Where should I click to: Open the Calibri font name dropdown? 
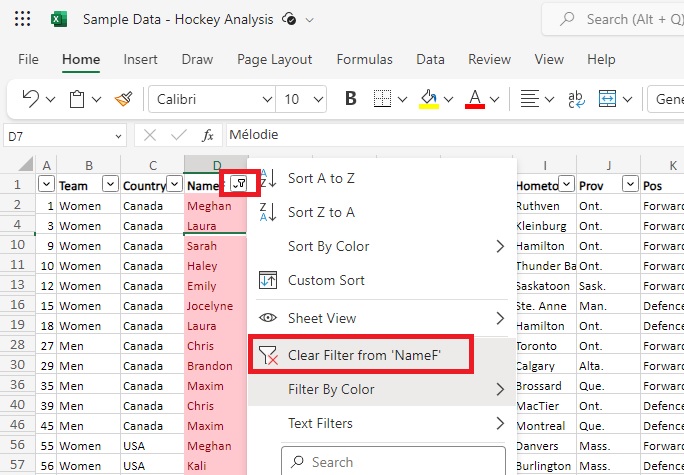[x=267, y=99]
